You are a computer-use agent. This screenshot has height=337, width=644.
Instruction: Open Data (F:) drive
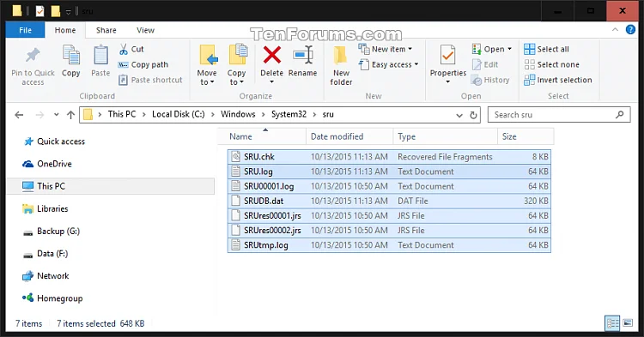pos(46,254)
